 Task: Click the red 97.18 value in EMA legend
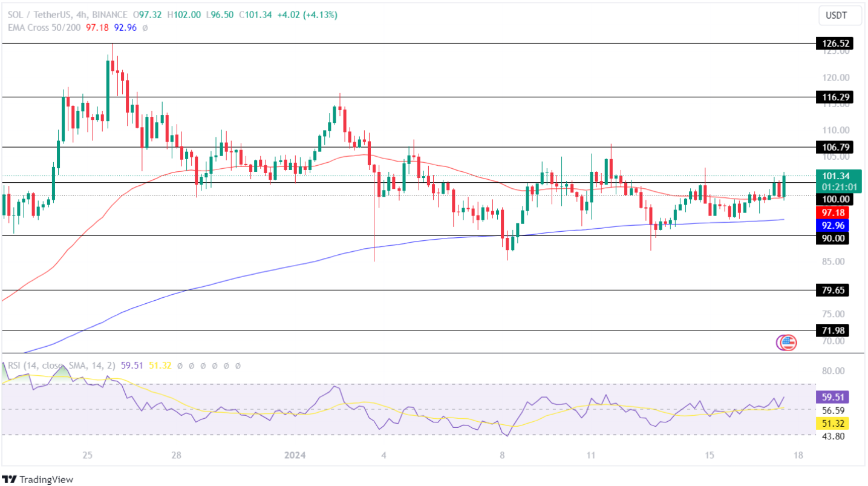[97, 27]
